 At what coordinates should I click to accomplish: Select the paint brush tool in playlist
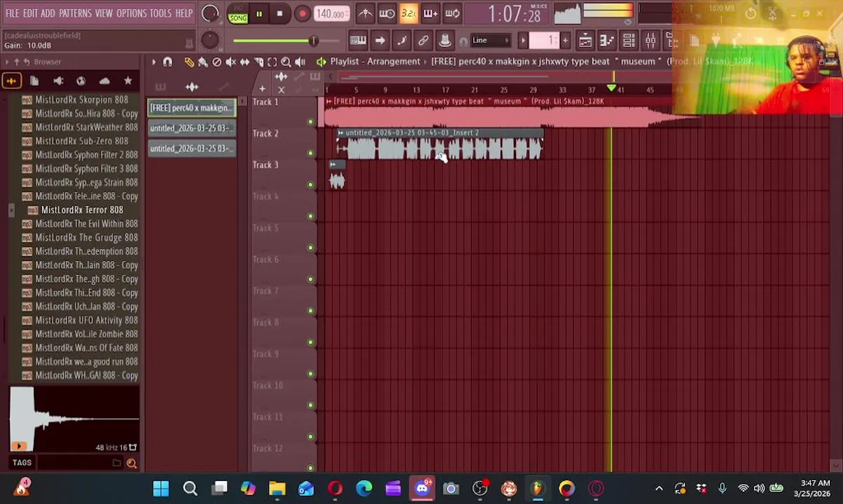(203, 62)
